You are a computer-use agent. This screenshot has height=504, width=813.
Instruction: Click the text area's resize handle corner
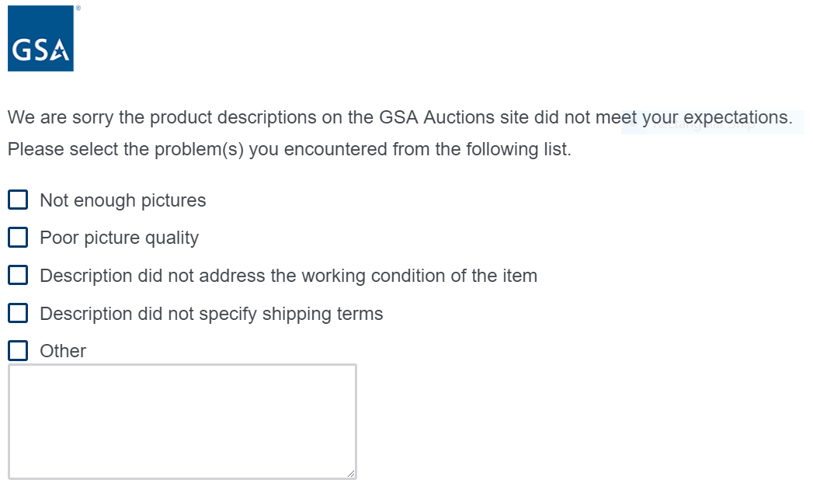(x=352, y=474)
